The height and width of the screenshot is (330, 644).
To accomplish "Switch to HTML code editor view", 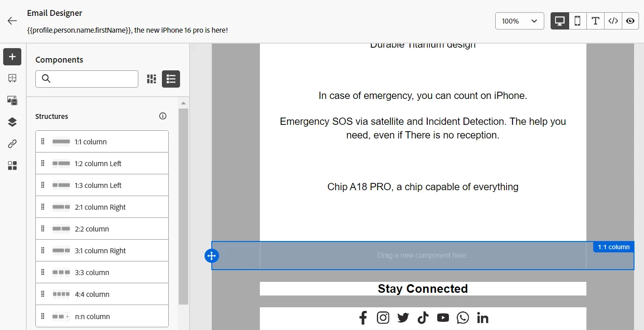I will pyautogui.click(x=613, y=21).
